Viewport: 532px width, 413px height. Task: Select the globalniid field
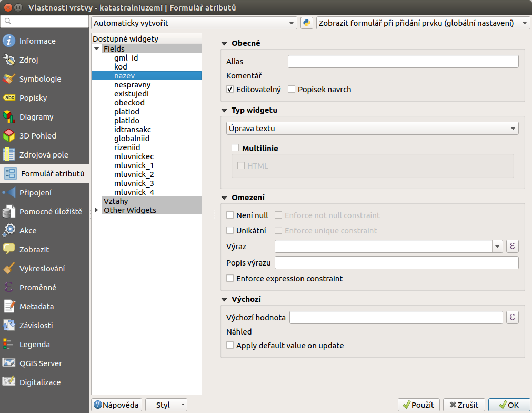(132, 138)
